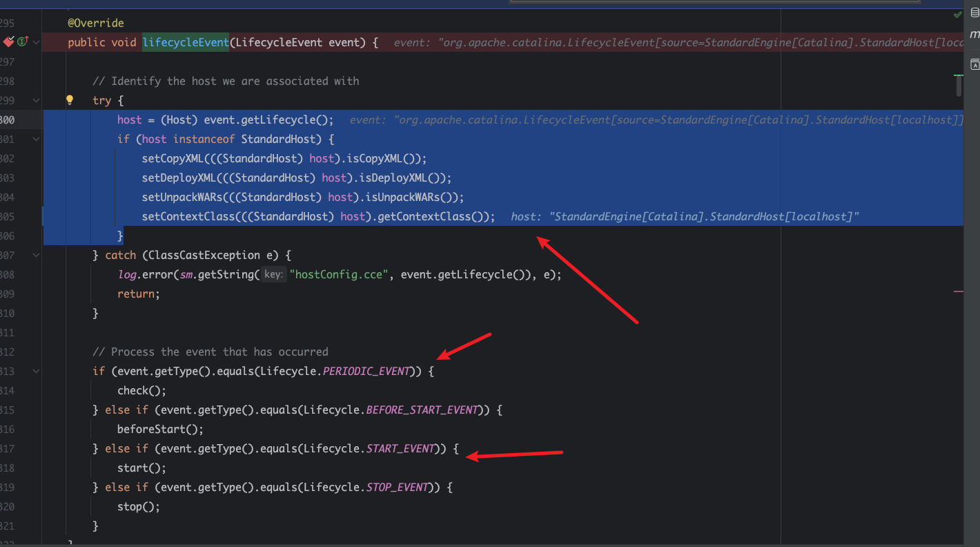980x547 pixels.
Task: Click the "key:" parameter hint label
Action: click(273, 274)
